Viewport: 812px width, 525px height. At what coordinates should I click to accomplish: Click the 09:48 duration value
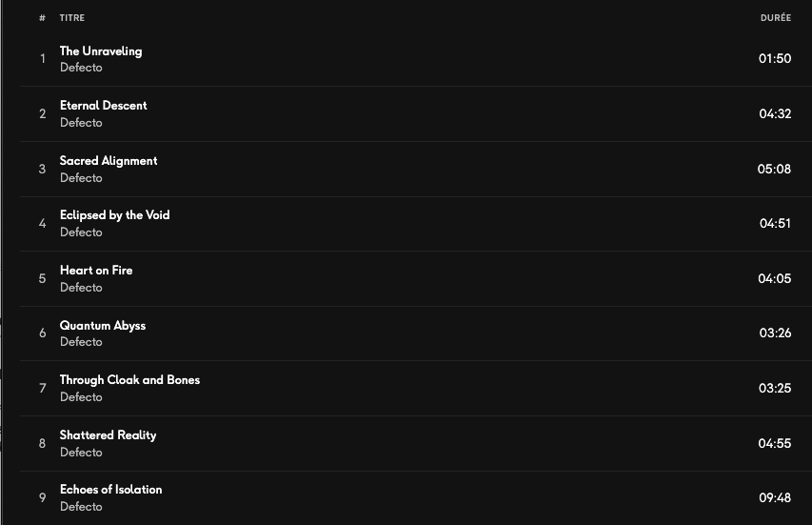pos(775,497)
